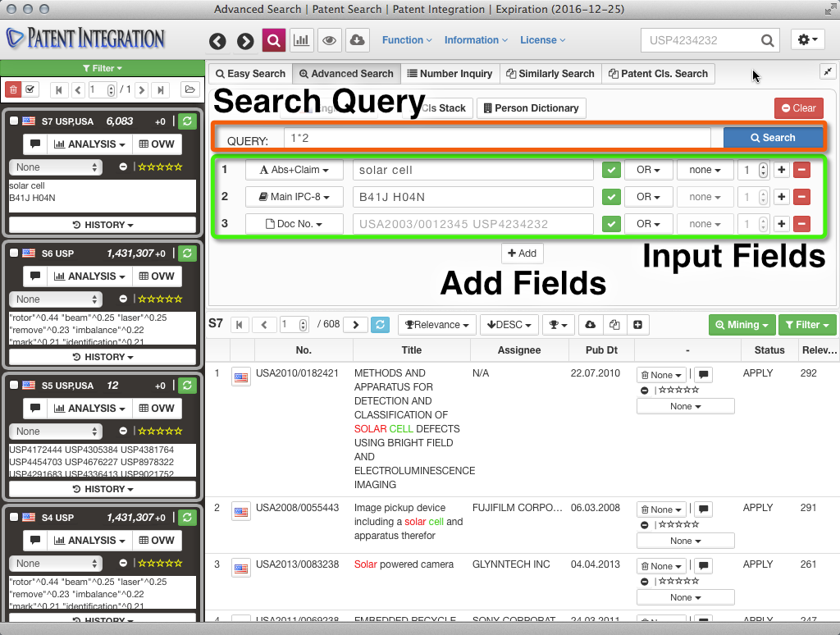Image resolution: width=840 pixels, height=635 pixels.
Task: Switch to the Easy Search tab
Action: coord(251,73)
